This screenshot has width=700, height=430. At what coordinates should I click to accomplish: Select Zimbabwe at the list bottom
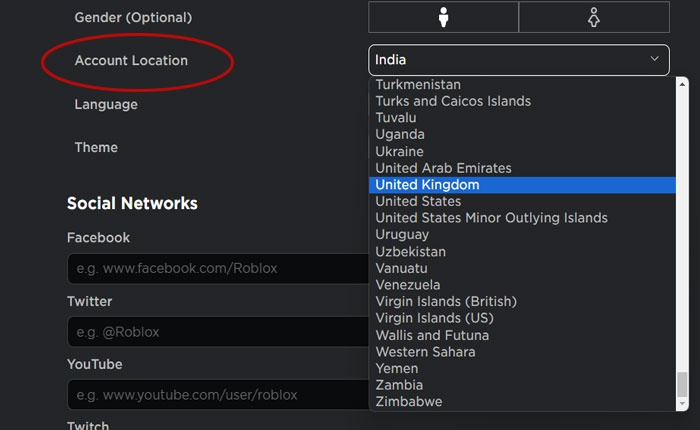(x=408, y=402)
